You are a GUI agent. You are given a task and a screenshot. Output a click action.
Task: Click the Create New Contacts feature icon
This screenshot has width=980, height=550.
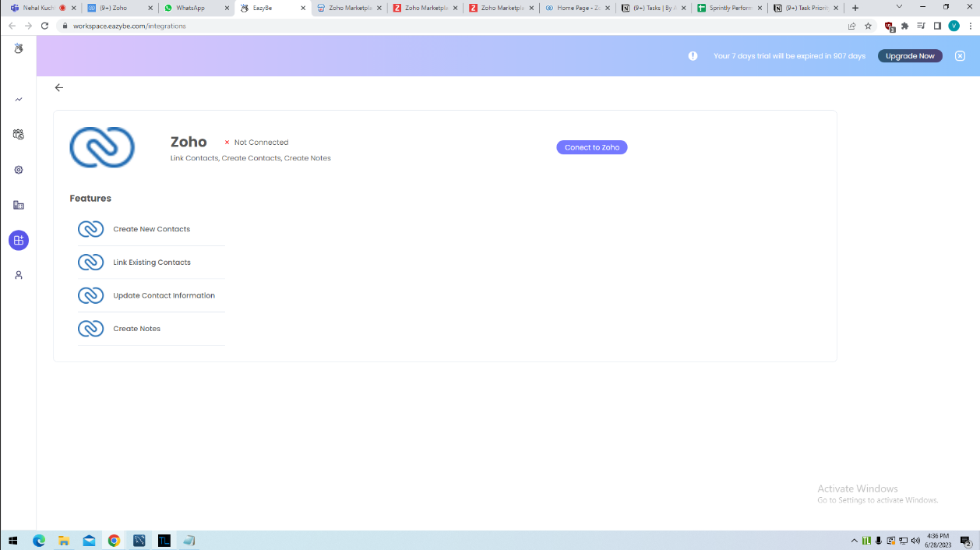point(91,229)
